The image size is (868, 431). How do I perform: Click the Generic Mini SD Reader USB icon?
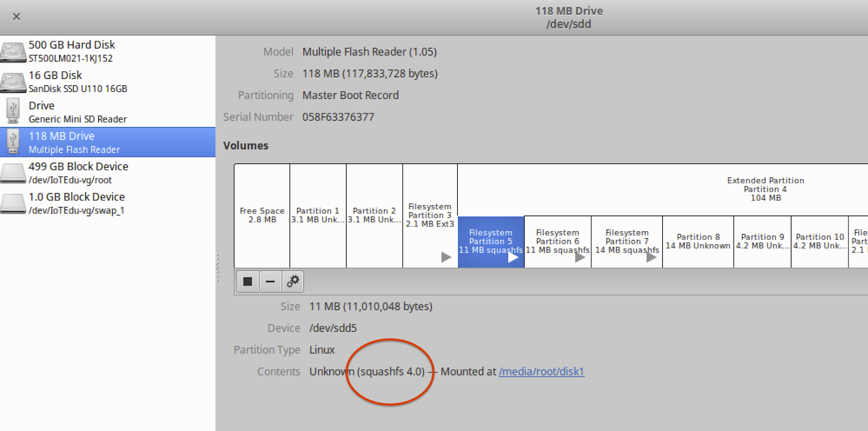point(13,112)
